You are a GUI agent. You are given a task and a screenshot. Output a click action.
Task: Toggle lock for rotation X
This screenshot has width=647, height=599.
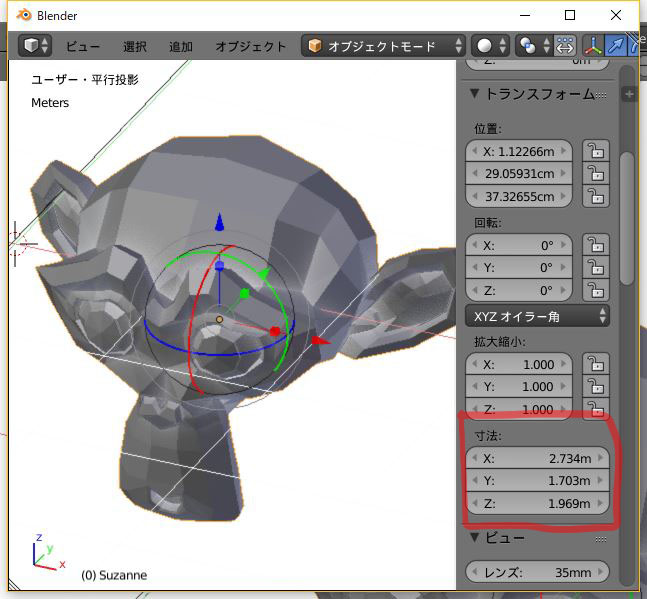point(595,245)
